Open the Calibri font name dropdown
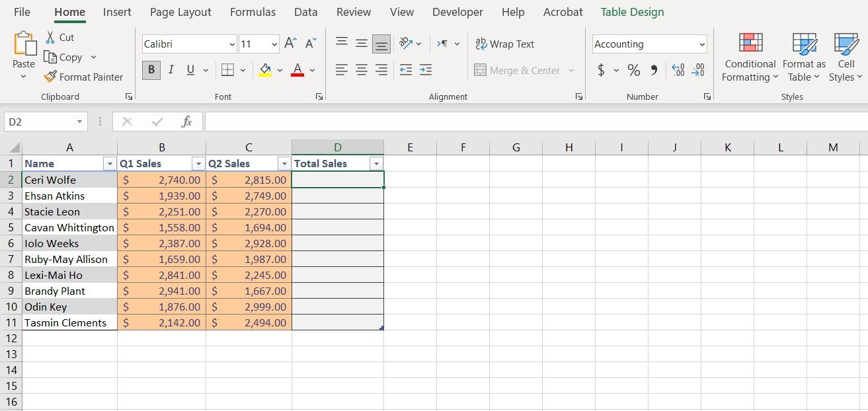Viewport: 868px width, 411px height. 232,44
